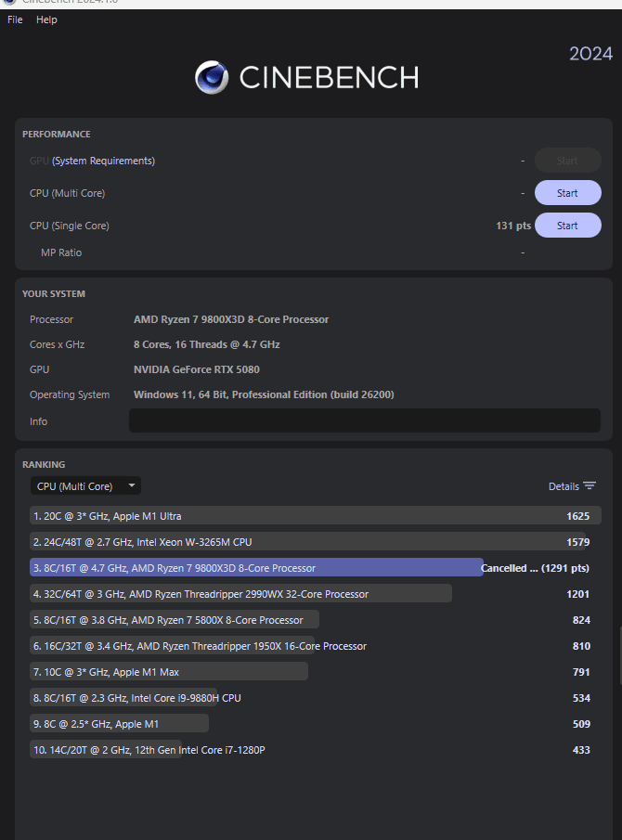Select the Intel Core i7-1280P ranking row
Viewport: 622px width, 840px height.
click(x=315, y=749)
